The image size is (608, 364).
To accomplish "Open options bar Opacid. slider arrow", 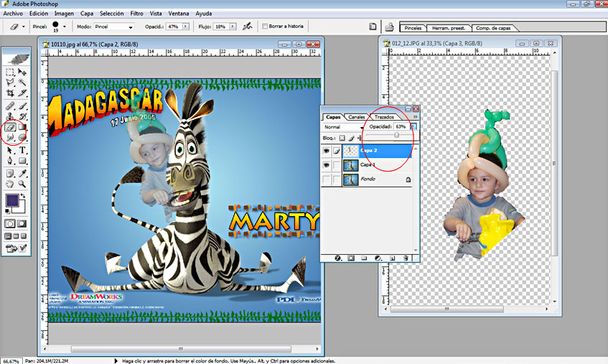I will pos(186,27).
